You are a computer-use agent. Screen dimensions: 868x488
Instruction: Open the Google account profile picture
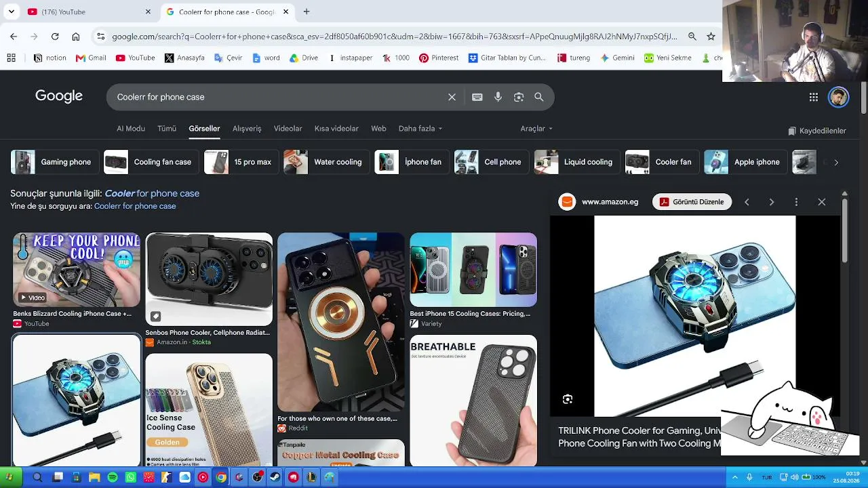pyautogui.click(x=839, y=97)
